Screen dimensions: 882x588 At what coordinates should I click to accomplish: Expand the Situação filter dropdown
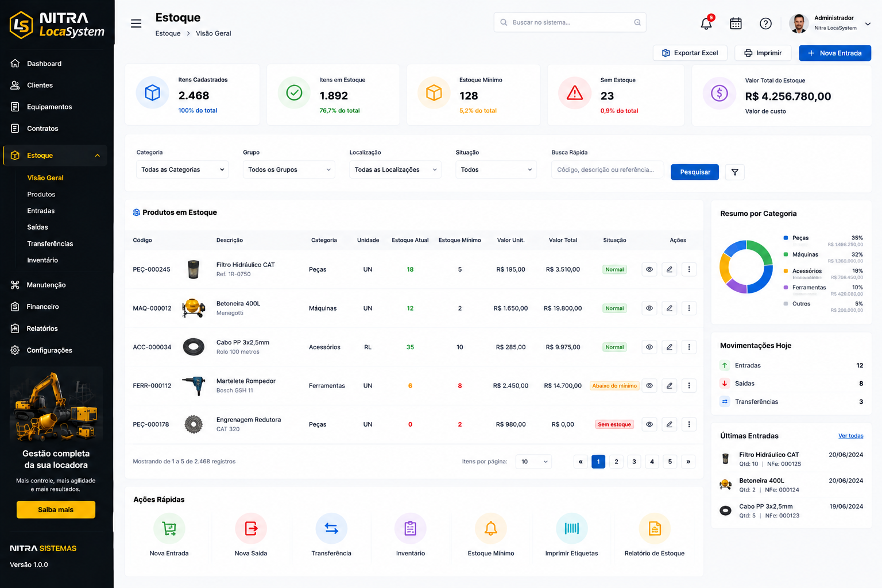coord(496,169)
